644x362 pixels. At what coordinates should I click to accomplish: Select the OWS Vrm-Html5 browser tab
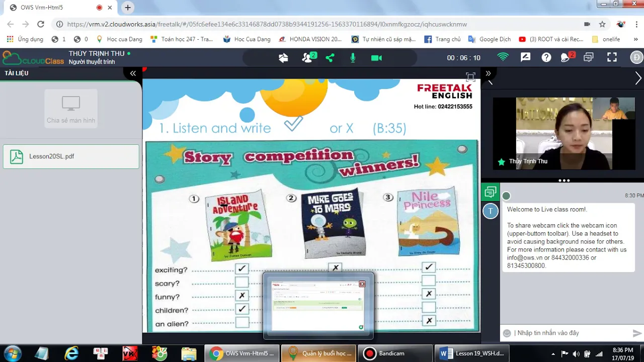[x=60, y=8]
